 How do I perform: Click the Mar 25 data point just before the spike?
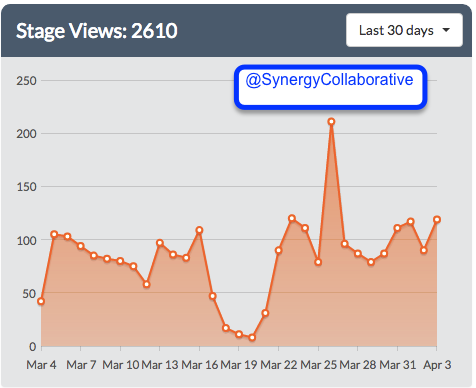coord(318,262)
